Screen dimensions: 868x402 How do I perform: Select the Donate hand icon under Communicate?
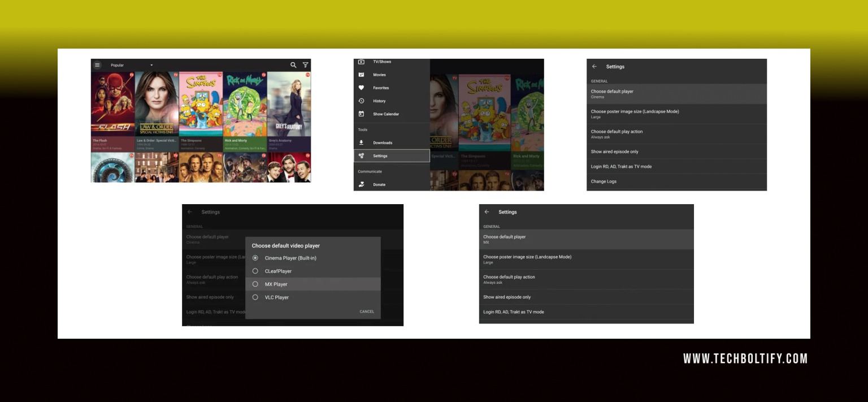(361, 184)
